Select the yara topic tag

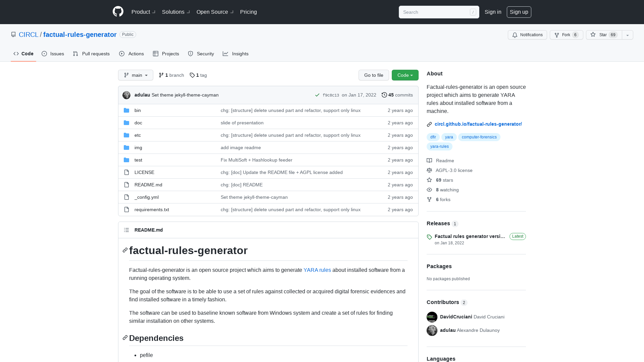449,137
